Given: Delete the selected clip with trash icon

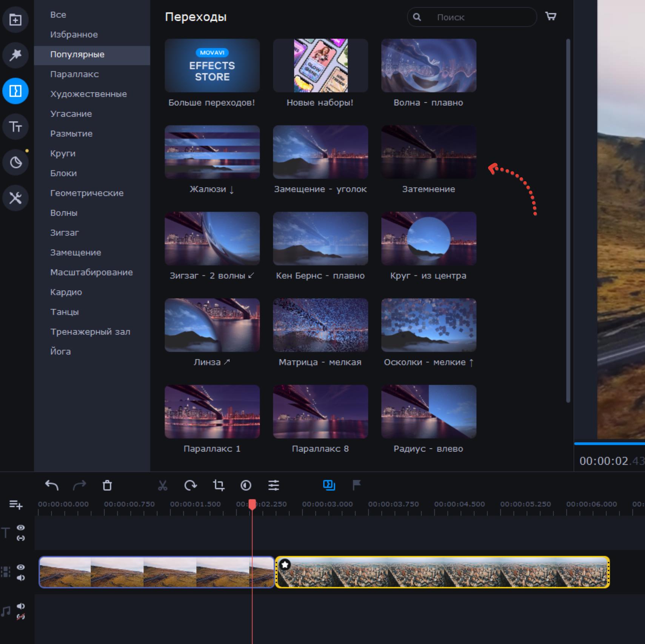Looking at the screenshot, I should [107, 485].
